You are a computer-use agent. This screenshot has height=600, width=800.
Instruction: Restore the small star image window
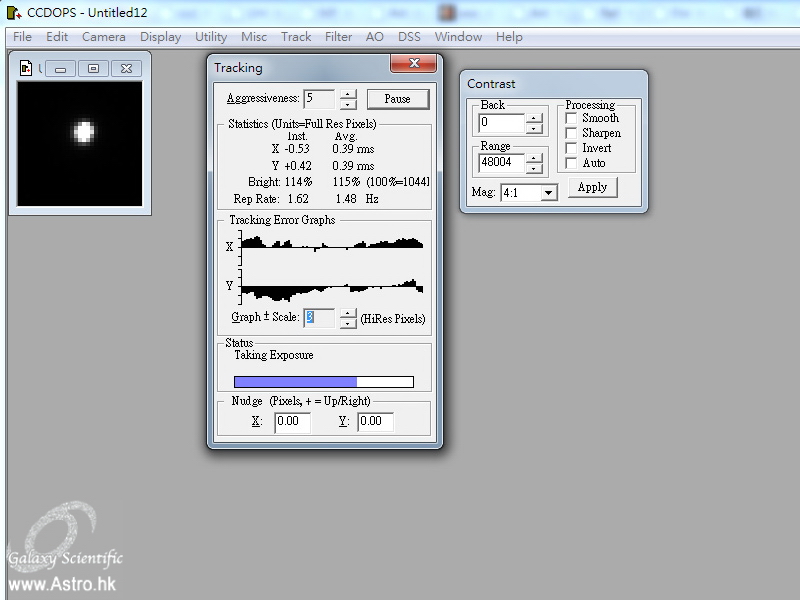point(93,69)
